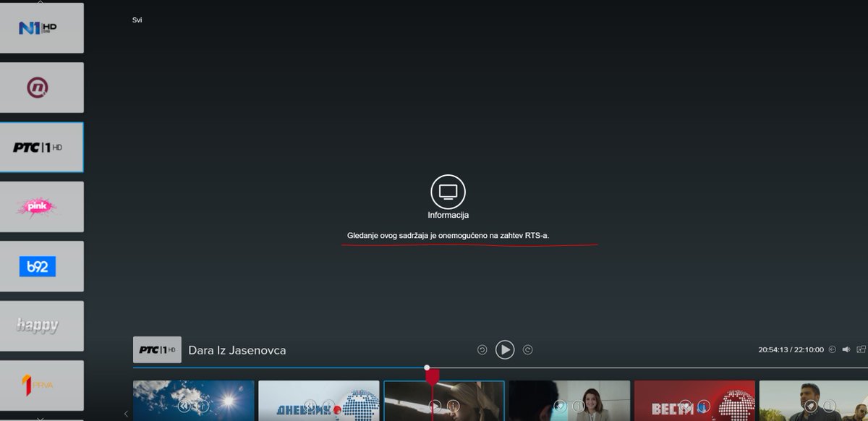Click the progress bar playhead handle
The height and width of the screenshot is (421, 868).
click(x=427, y=367)
